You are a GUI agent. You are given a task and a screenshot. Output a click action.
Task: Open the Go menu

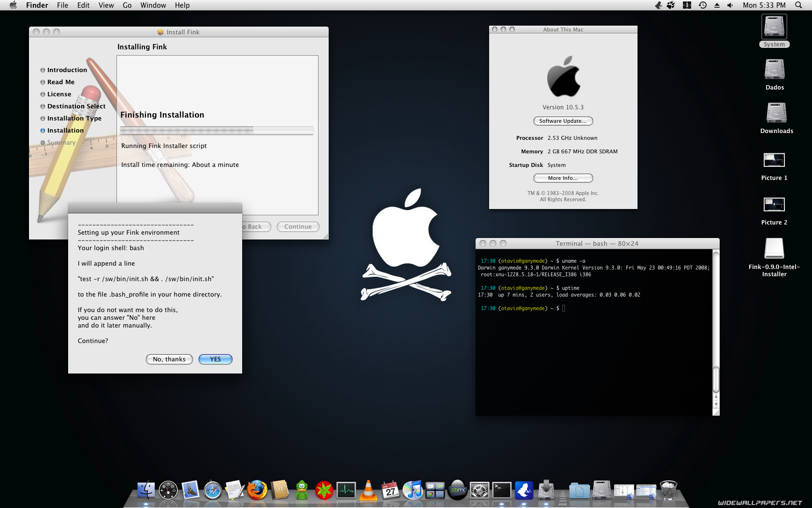pyautogui.click(x=127, y=5)
